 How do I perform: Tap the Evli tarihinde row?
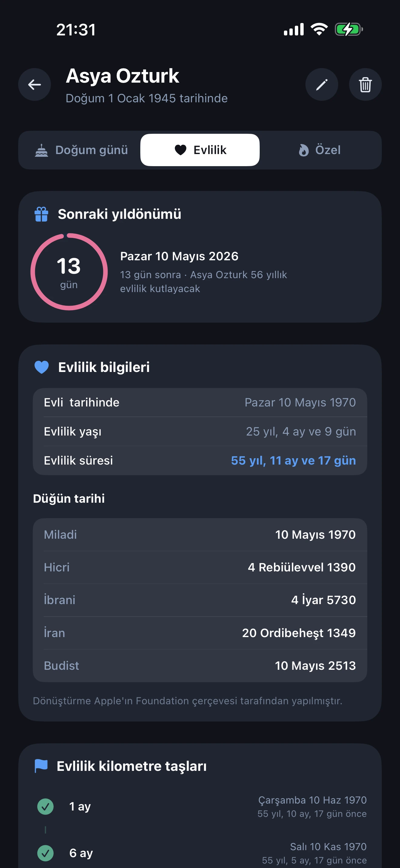click(200, 402)
